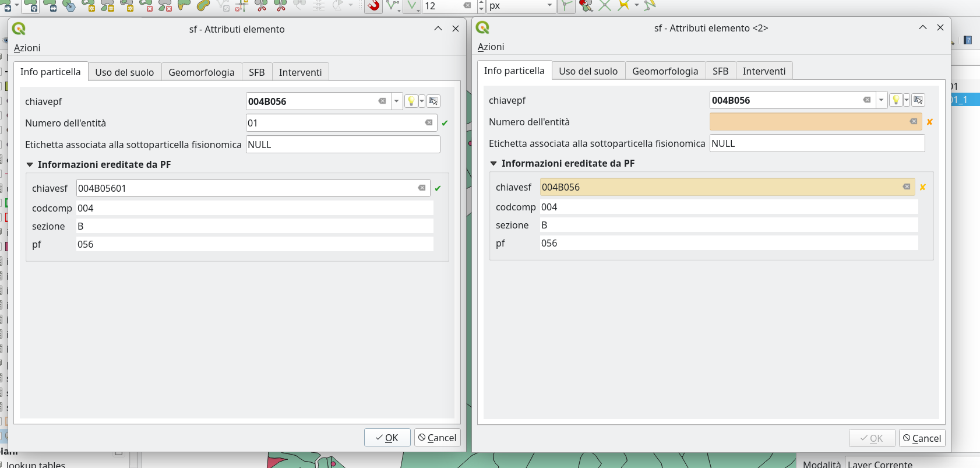The height and width of the screenshot is (468, 980).
Task: Click chiavesf field containing 004B056
Action: click(728, 187)
